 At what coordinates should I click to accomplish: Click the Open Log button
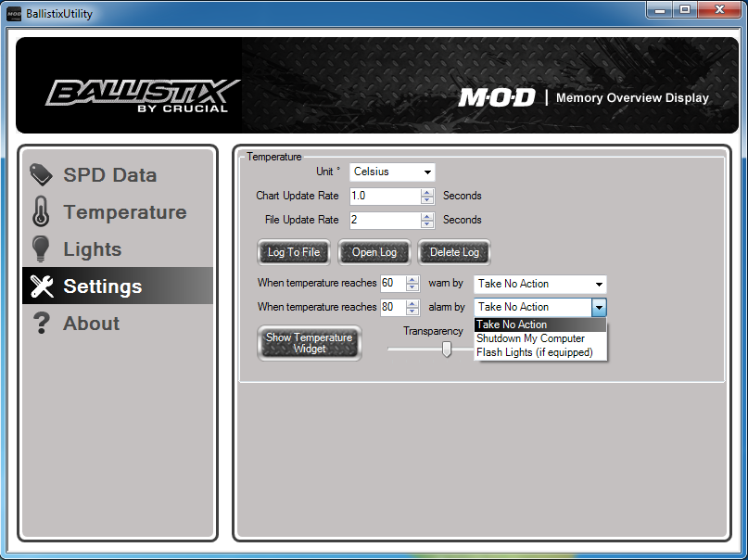coord(374,252)
